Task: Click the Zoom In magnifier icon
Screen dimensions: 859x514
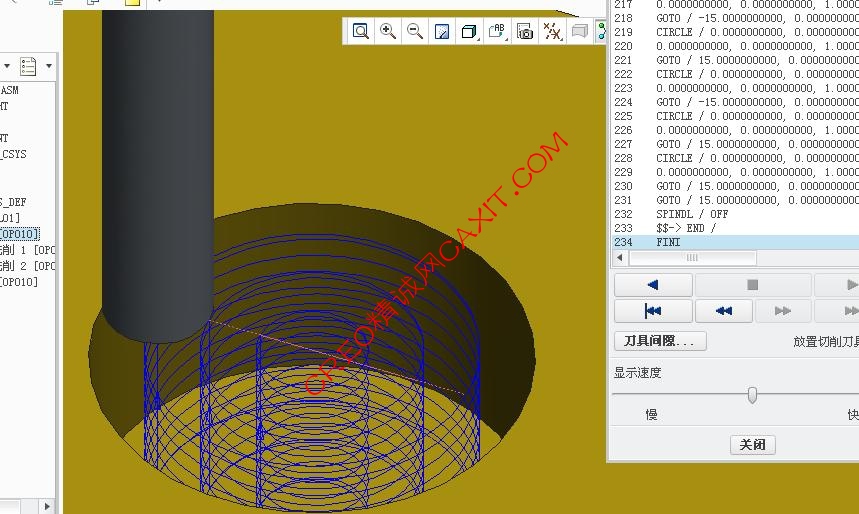Action: pos(388,31)
